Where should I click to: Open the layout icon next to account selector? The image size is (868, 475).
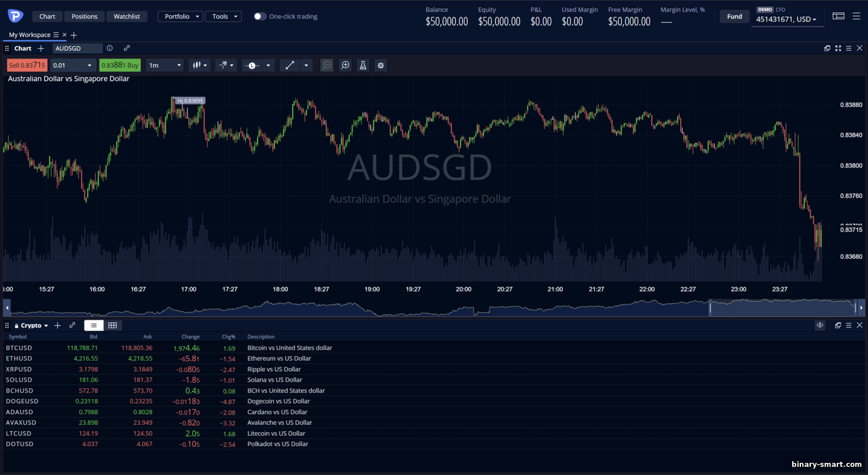[x=838, y=16]
